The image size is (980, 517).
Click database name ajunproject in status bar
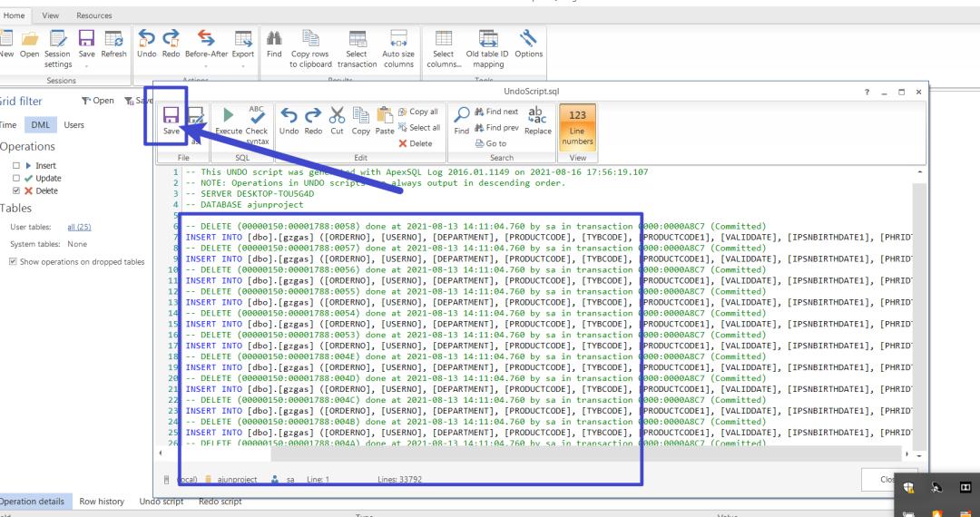238,480
